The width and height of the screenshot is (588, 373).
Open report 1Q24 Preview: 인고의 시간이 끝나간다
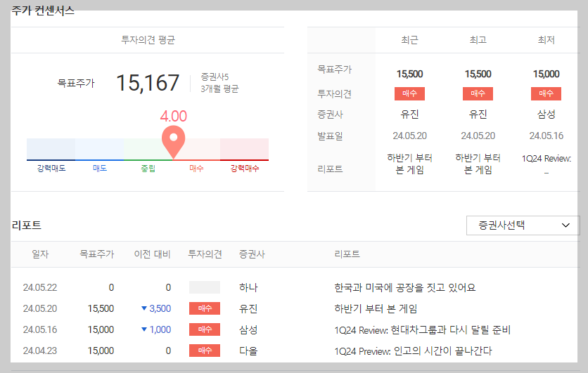(x=413, y=351)
